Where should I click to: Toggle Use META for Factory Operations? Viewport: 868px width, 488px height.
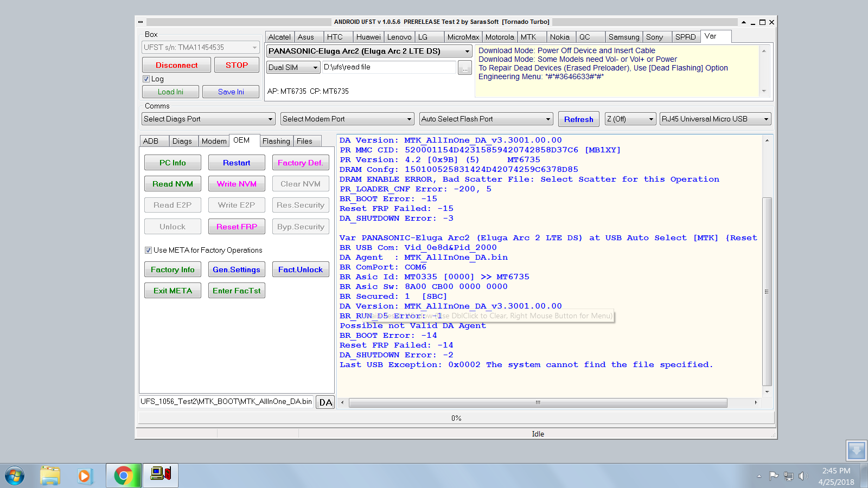pos(148,250)
